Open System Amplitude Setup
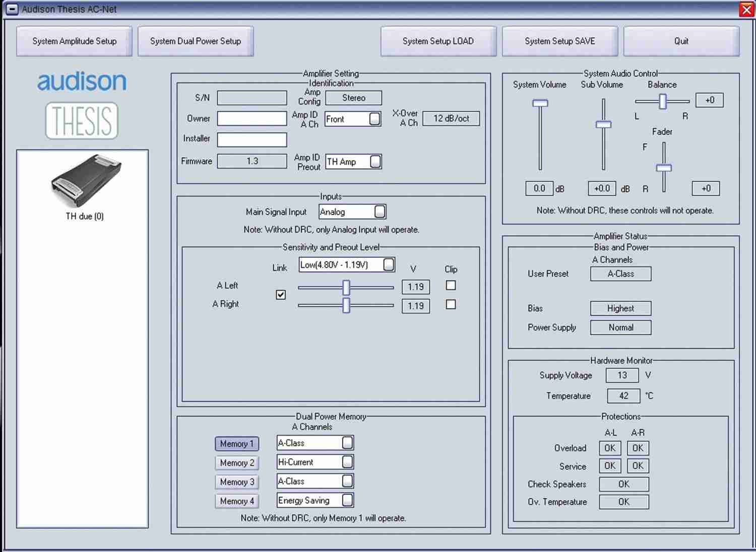The width and height of the screenshot is (756, 552). click(x=74, y=41)
